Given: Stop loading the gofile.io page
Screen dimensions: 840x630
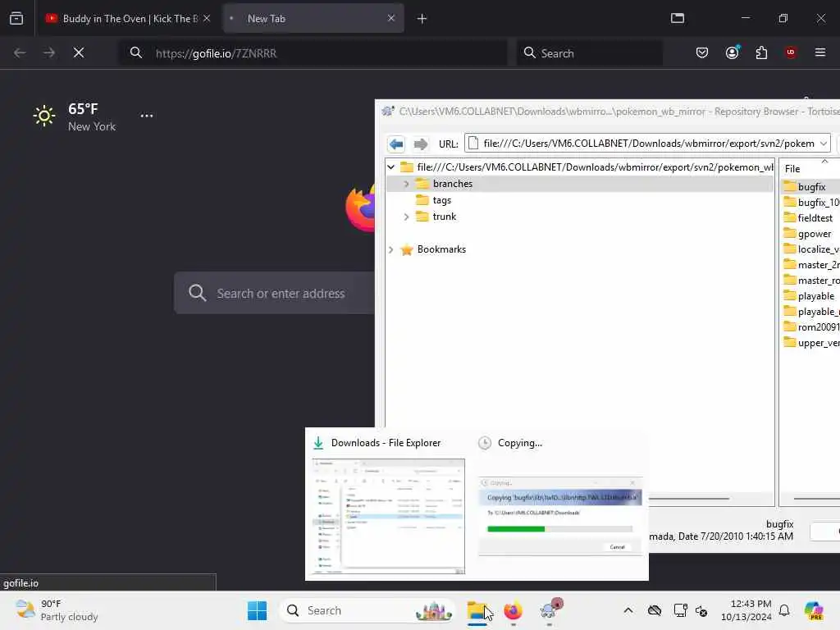Looking at the screenshot, I should [79, 52].
